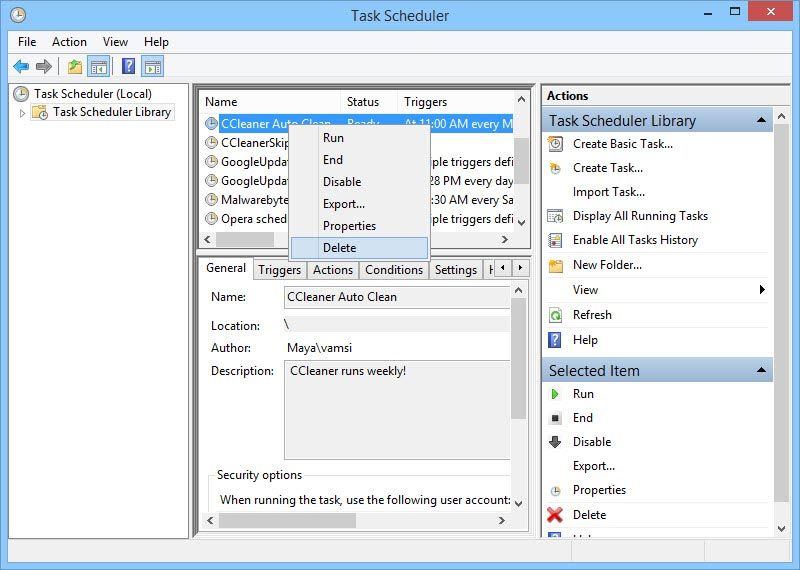Click the details pane horizontal scrollbar thumb
The height and width of the screenshot is (570, 800).
click(x=287, y=520)
